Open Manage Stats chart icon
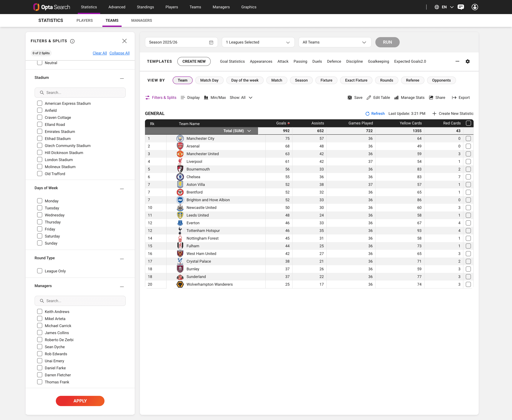Viewport: 512px width, 420px height. tap(396, 98)
